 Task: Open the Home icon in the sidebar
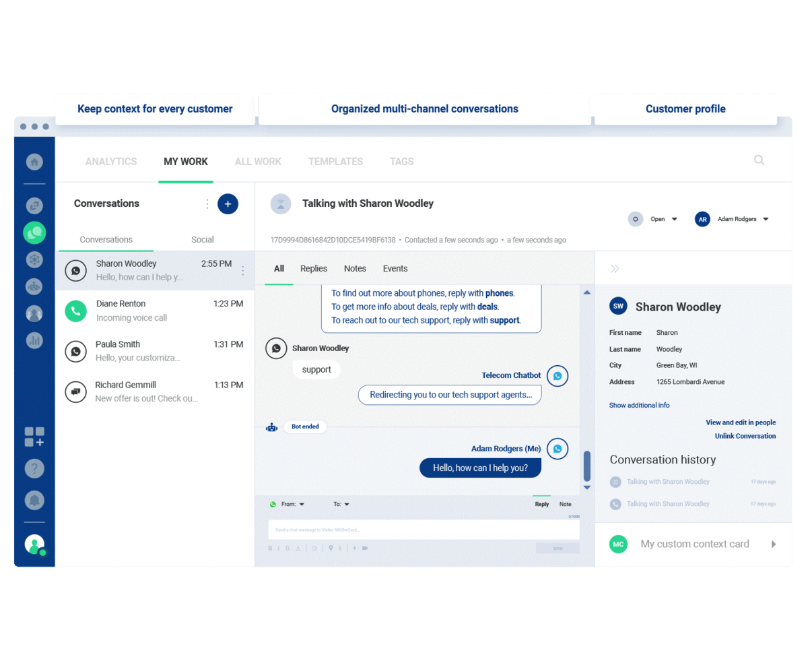34,162
